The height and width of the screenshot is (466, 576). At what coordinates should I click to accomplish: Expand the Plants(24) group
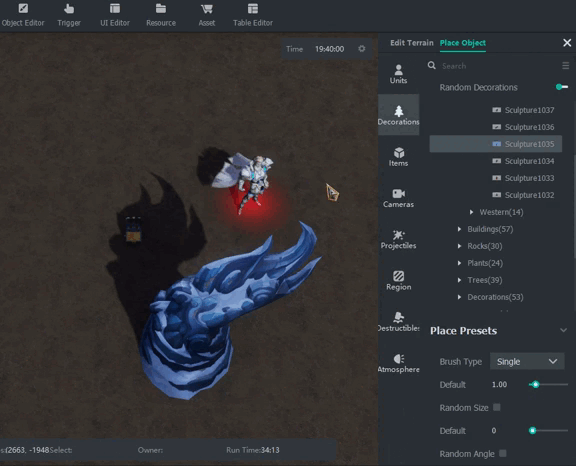(x=459, y=263)
